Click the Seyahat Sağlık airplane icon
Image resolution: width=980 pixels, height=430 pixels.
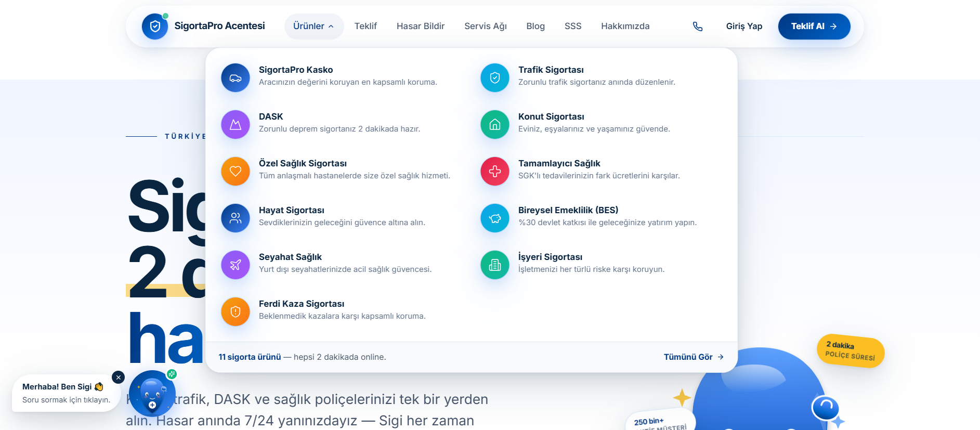pos(236,265)
